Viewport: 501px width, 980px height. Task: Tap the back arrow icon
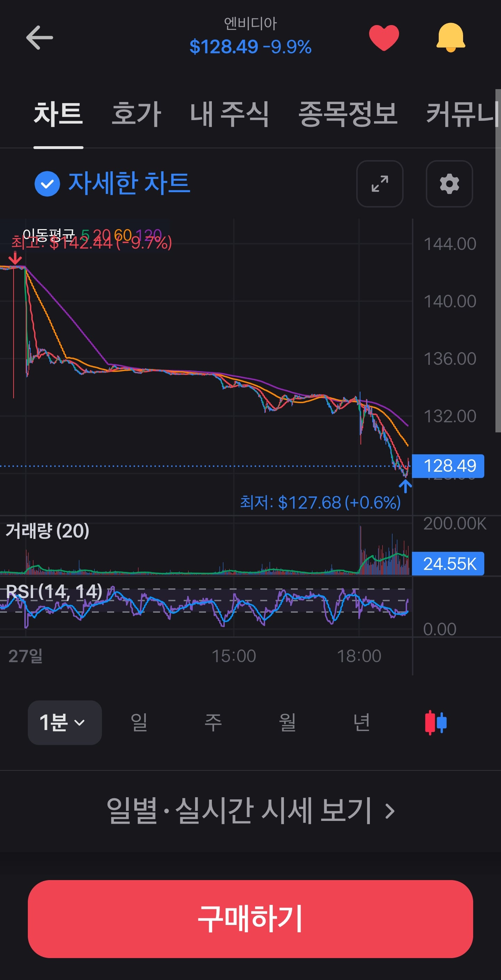pyautogui.click(x=40, y=38)
